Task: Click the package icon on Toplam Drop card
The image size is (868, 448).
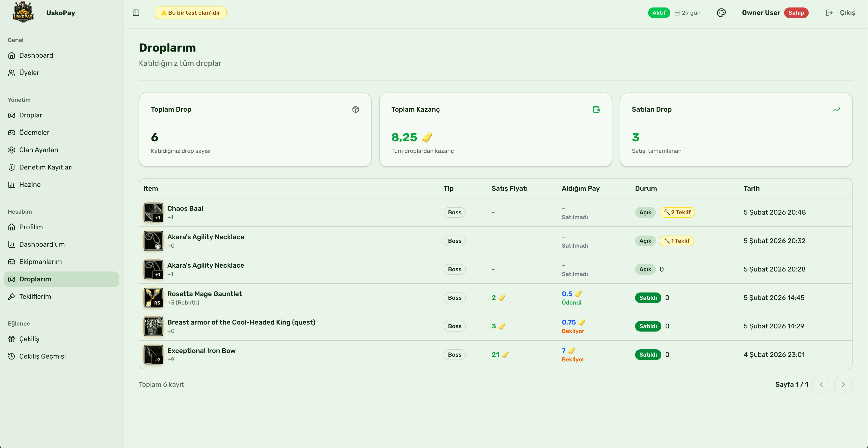Action: click(x=356, y=109)
